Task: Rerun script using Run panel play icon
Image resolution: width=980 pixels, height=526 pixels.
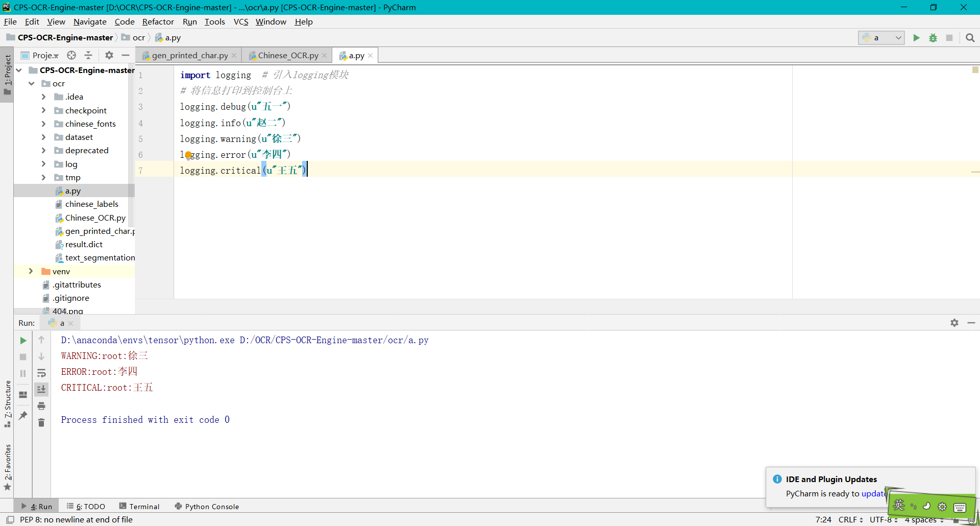Action: tap(23, 341)
